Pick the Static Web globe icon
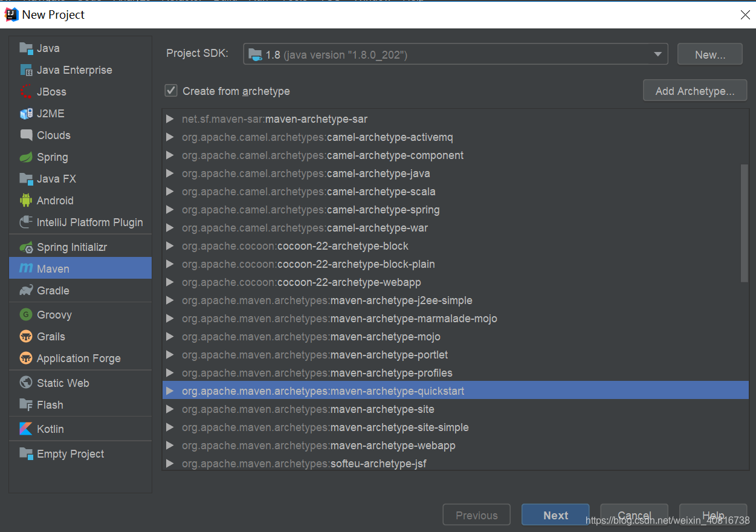This screenshot has height=532, width=756. tap(26, 383)
